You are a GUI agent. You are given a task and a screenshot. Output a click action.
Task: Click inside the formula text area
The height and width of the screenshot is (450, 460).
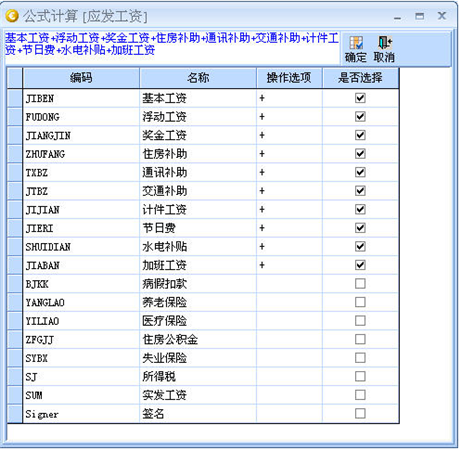click(x=172, y=48)
